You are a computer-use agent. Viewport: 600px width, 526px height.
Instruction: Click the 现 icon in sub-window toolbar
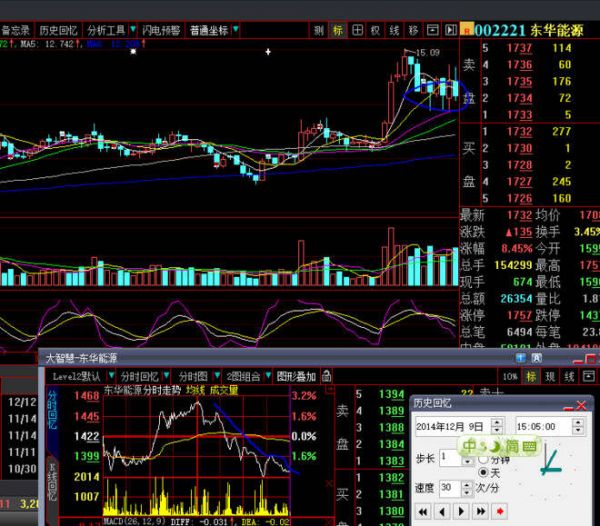click(x=550, y=377)
